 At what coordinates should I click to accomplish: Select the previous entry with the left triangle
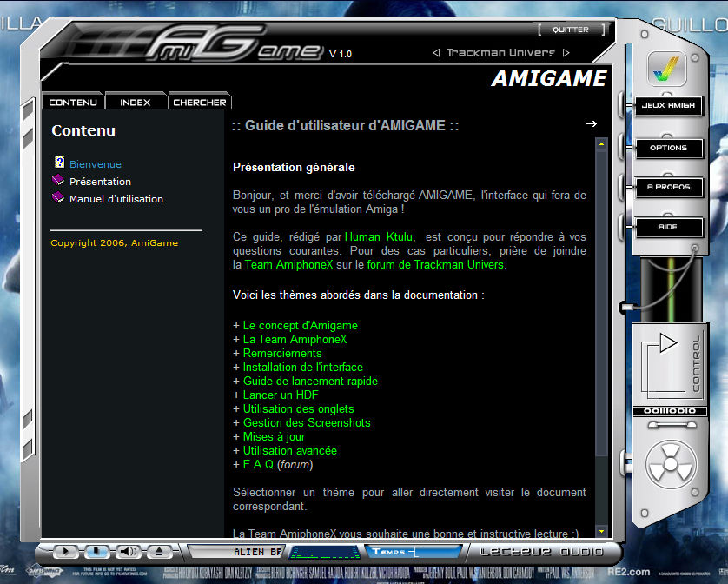coord(436,53)
